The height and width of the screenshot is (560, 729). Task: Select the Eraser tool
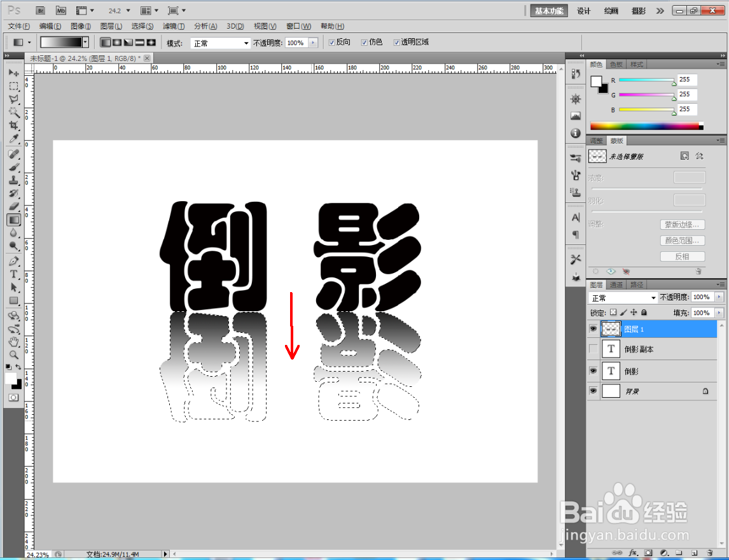(13, 206)
